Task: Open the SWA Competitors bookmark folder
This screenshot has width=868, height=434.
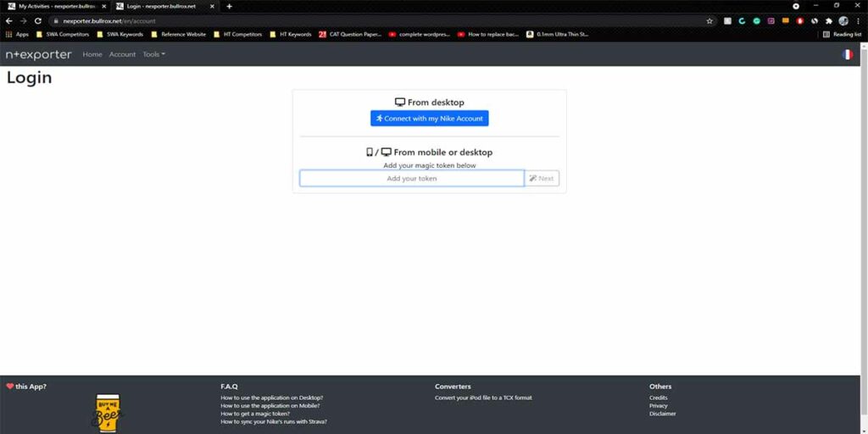Action: [63, 35]
